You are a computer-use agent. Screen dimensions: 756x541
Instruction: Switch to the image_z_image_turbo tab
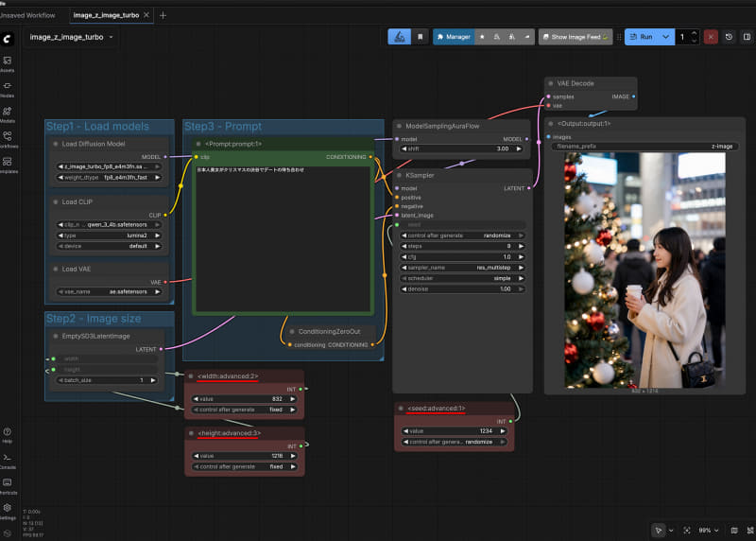coord(106,15)
